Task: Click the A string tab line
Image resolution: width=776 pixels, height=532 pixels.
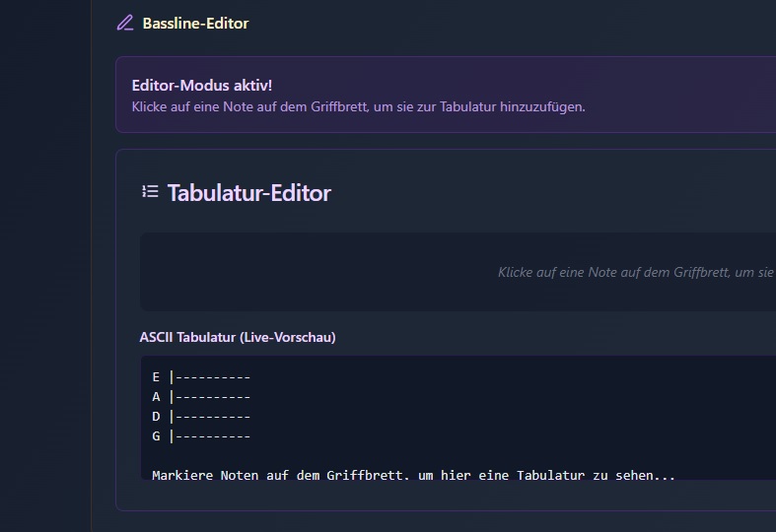Action: pos(201,397)
